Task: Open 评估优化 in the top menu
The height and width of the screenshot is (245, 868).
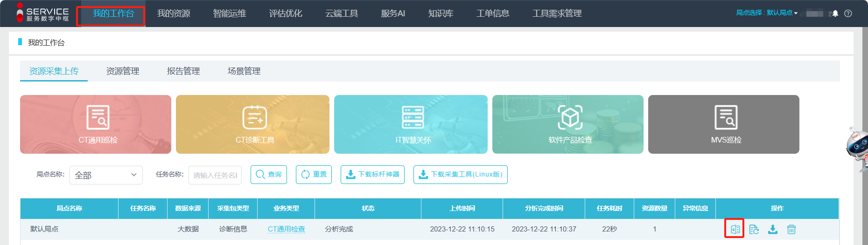Action: click(286, 14)
